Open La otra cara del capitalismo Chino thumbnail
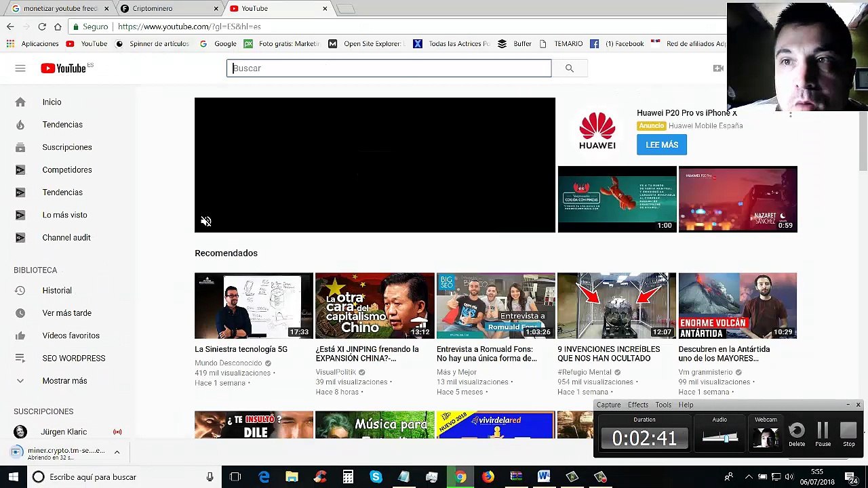This screenshot has height=488, width=868. (374, 306)
